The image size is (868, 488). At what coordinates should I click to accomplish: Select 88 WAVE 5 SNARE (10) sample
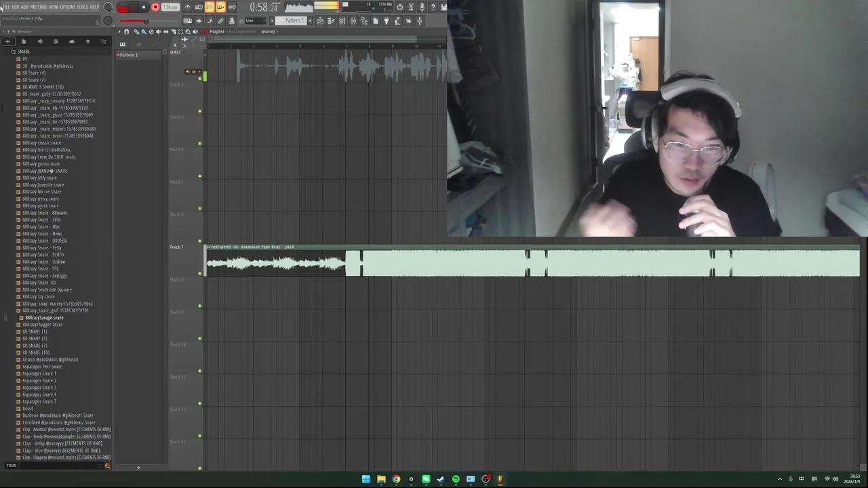[x=43, y=87]
